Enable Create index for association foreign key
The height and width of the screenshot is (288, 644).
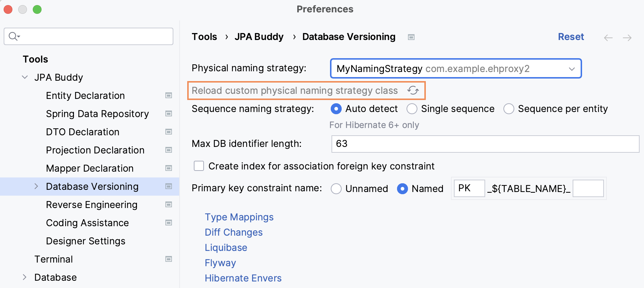199,166
